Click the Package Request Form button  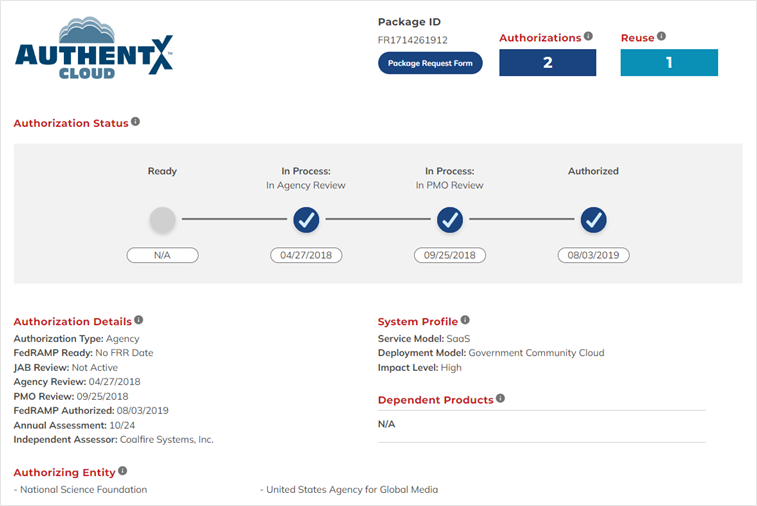tap(430, 64)
